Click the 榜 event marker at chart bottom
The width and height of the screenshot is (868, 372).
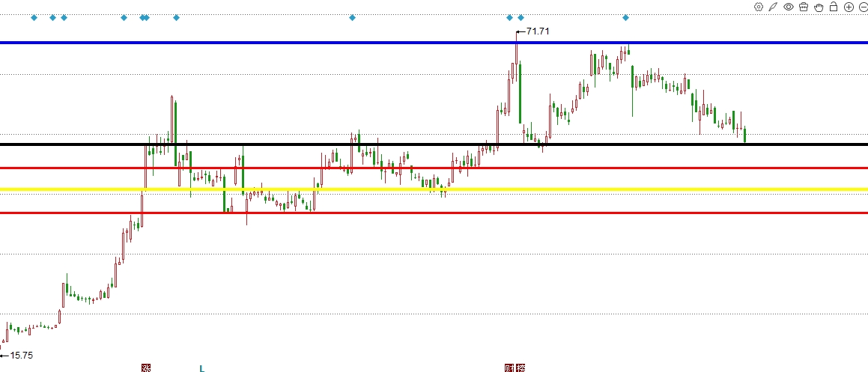coord(520,368)
